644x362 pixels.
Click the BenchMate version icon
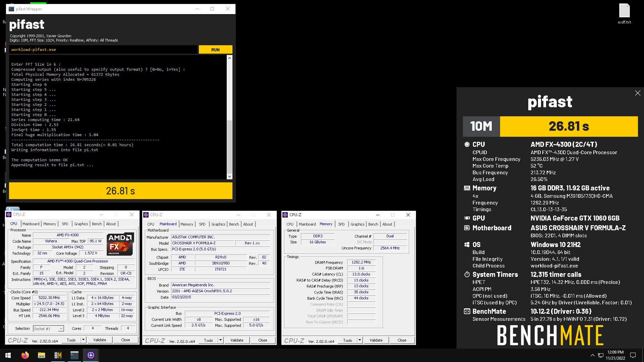point(467,311)
